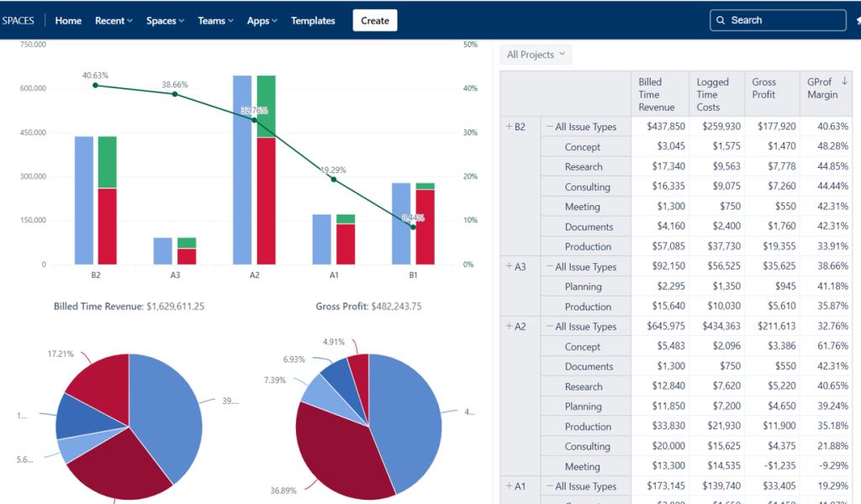Select the A2 blue revenue bar
This screenshot has height=504, width=861.
[x=242, y=170]
